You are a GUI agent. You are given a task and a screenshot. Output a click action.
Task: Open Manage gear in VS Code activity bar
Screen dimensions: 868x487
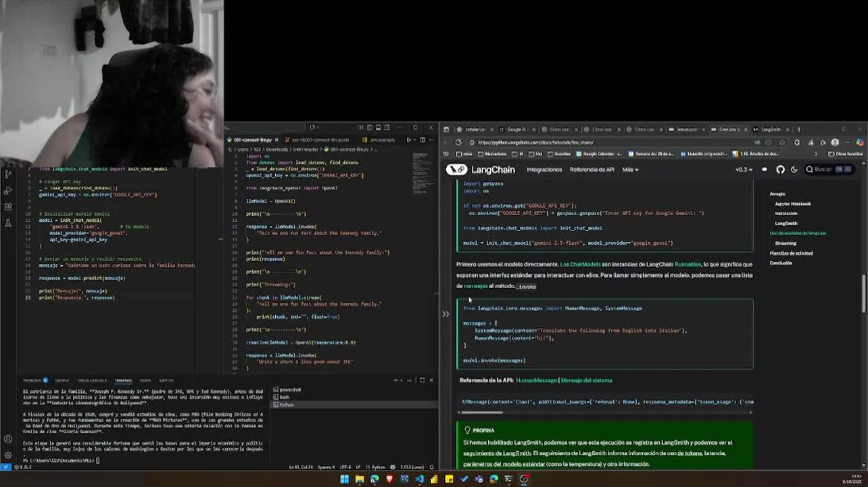(7, 455)
